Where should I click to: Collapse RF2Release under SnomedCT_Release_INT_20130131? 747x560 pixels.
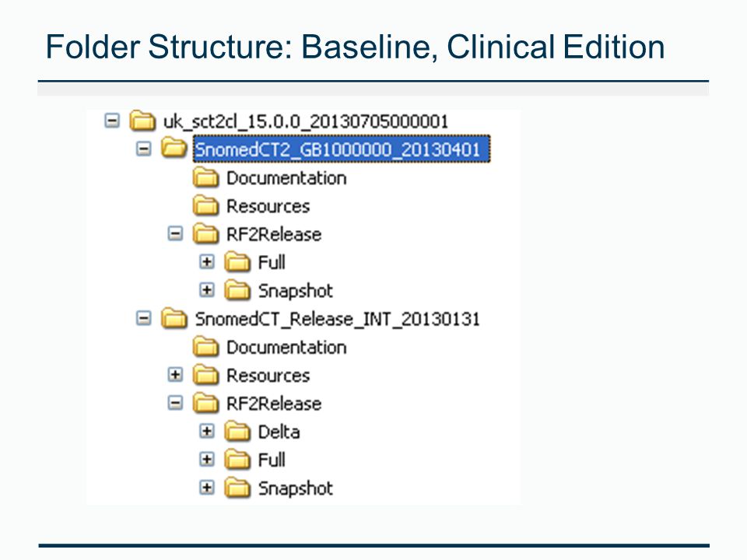[175, 403]
